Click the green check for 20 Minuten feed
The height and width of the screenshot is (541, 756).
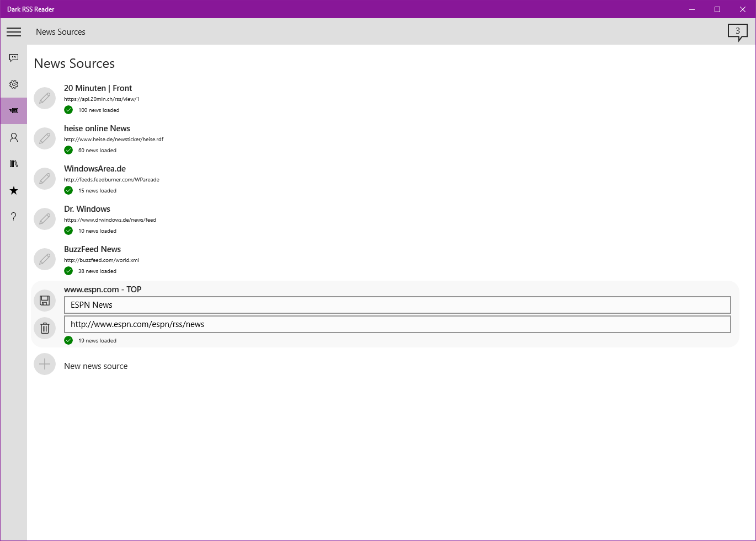pos(68,110)
